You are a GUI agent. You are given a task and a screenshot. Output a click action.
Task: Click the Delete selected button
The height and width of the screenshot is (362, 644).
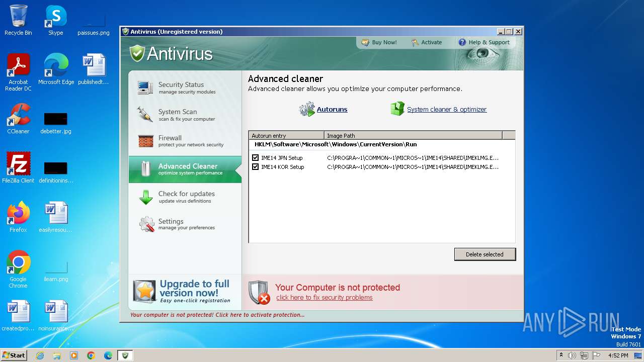[485, 254]
